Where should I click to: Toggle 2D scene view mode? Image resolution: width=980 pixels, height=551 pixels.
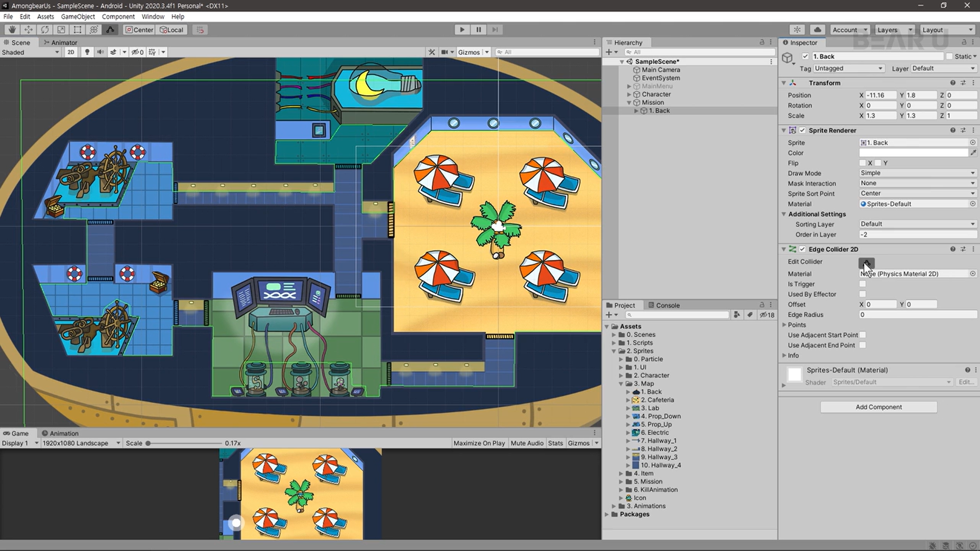click(71, 52)
